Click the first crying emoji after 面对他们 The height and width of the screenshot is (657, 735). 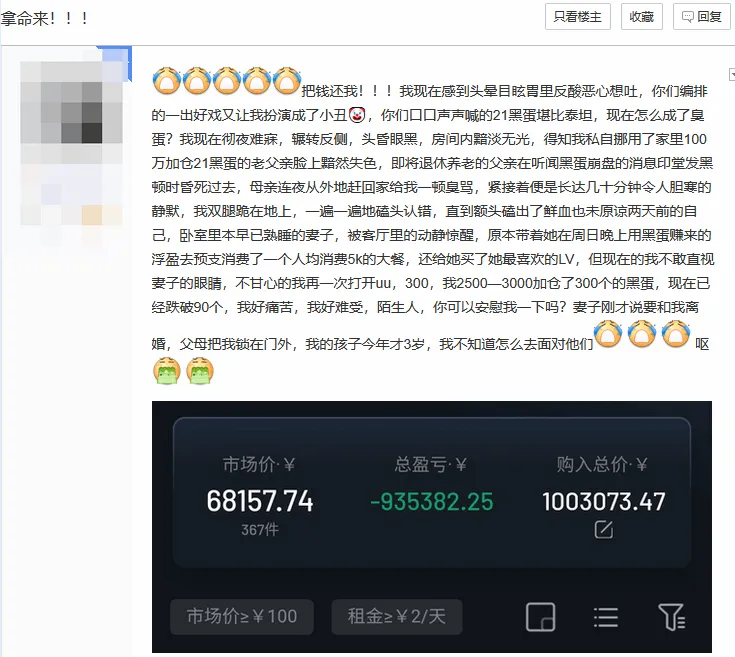pyautogui.click(x=608, y=334)
